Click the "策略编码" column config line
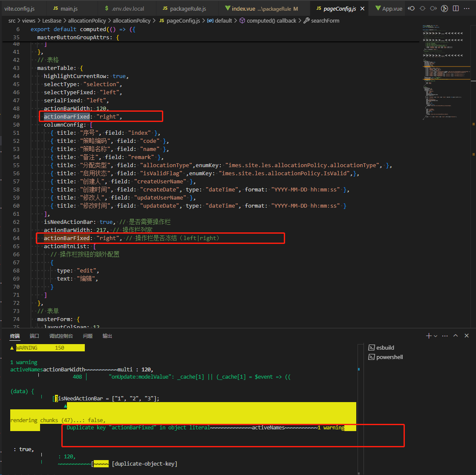 pos(110,141)
